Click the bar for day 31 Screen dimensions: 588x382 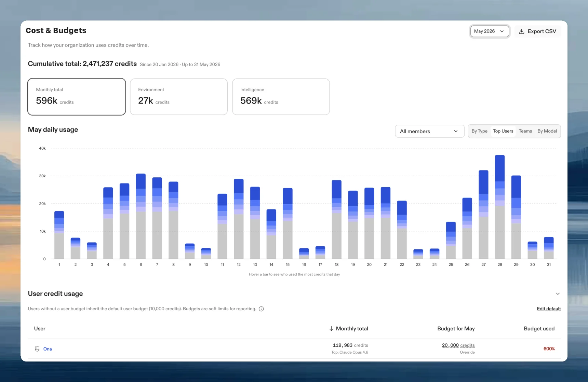click(x=549, y=248)
